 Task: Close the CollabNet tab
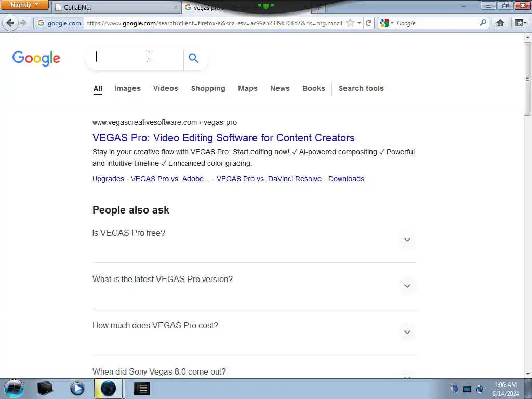[176, 7]
